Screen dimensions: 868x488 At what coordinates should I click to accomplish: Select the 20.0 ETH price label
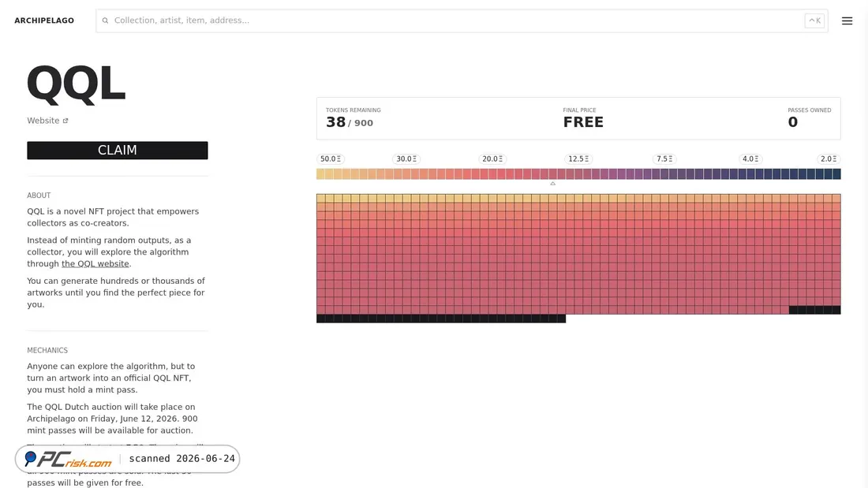(x=492, y=158)
